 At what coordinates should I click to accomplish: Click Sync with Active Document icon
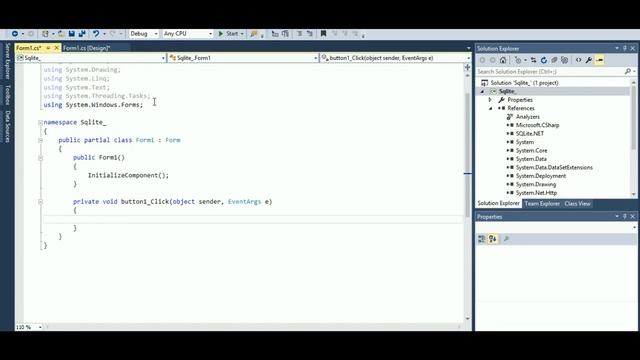(533, 60)
